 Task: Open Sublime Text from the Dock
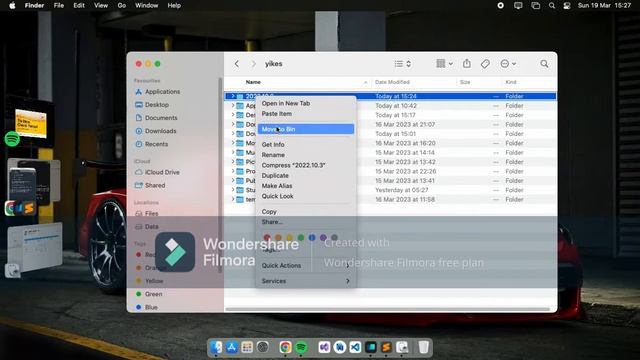[386, 347]
